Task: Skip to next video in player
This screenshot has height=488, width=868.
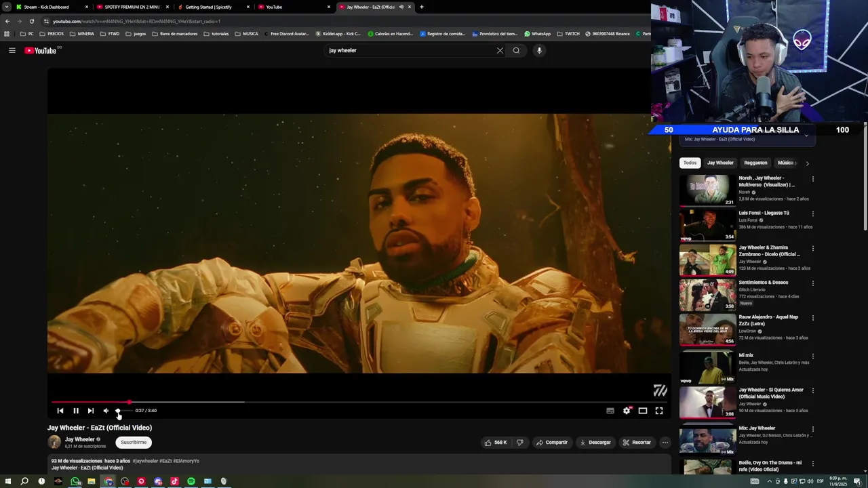Action: [x=90, y=411]
